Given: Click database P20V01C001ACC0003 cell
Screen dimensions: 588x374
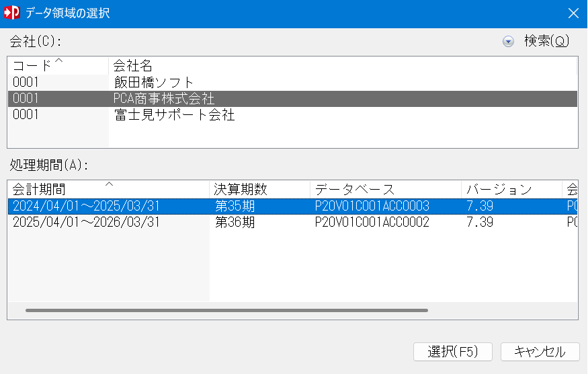Looking at the screenshot, I should pyautogui.click(x=372, y=206).
